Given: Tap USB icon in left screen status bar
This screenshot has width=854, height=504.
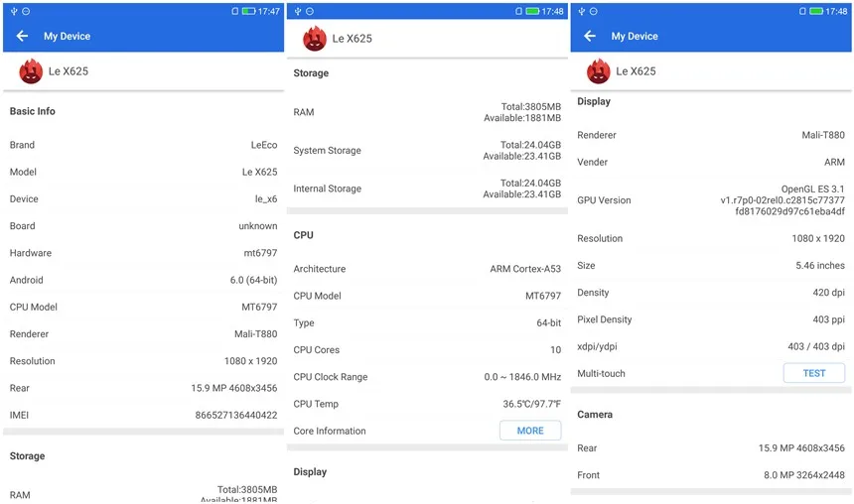Looking at the screenshot, I should (x=14, y=11).
